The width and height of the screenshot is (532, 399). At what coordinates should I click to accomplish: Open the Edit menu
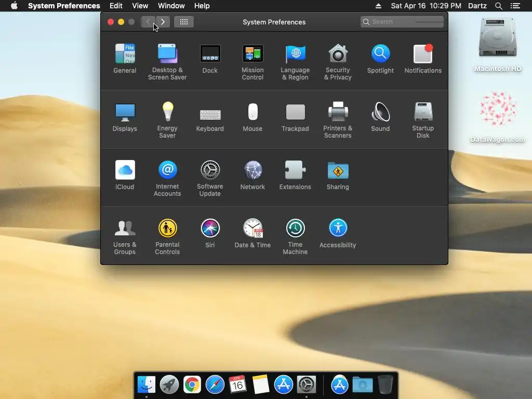click(x=116, y=6)
